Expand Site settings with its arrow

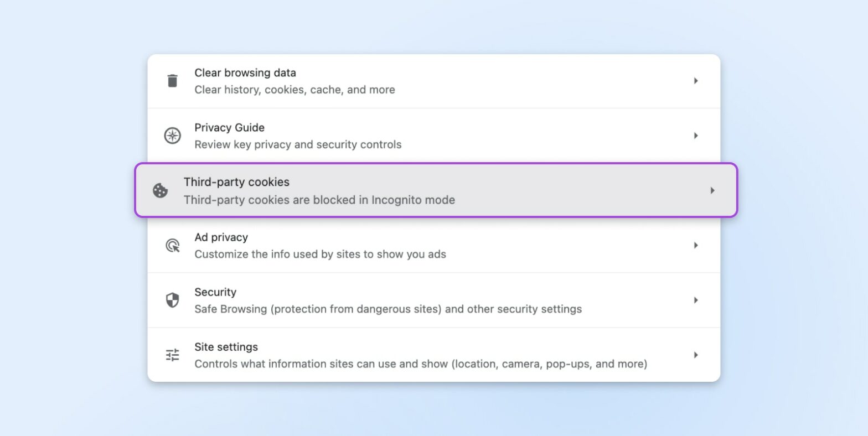point(696,355)
